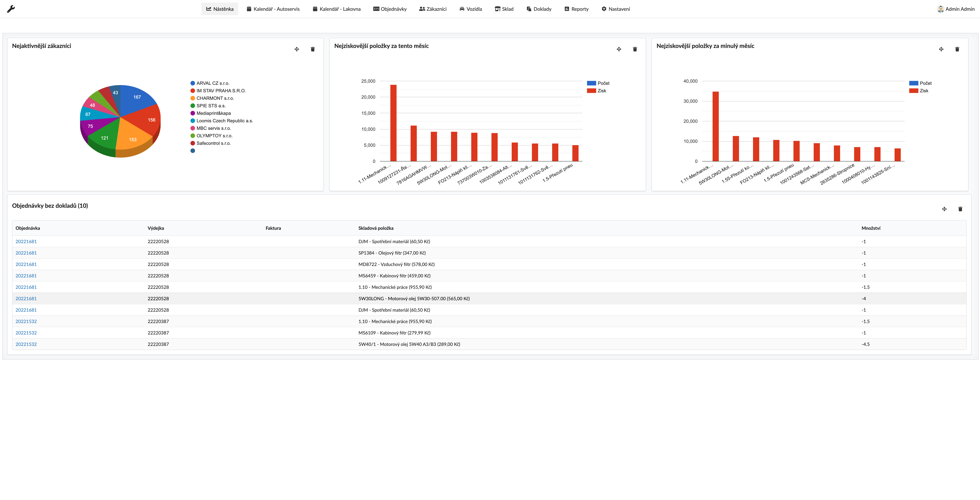Click move icon on tento měsíc widget

pos(619,49)
